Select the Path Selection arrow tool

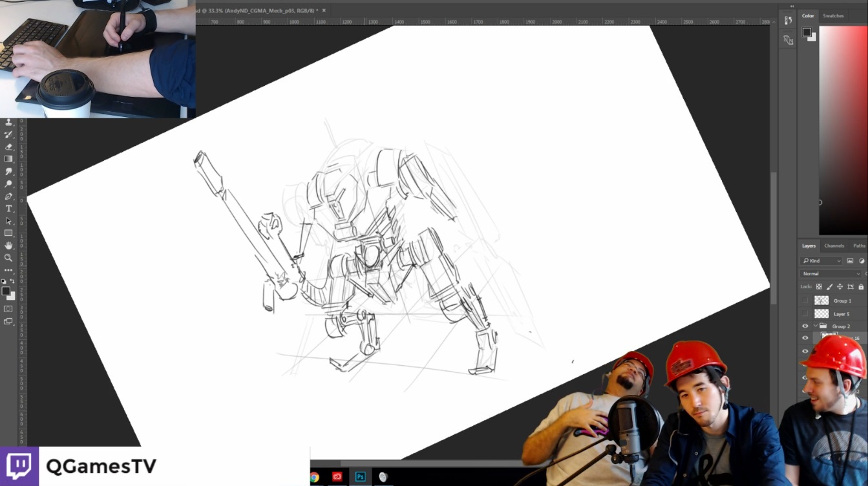pyautogui.click(x=8, y=220)
